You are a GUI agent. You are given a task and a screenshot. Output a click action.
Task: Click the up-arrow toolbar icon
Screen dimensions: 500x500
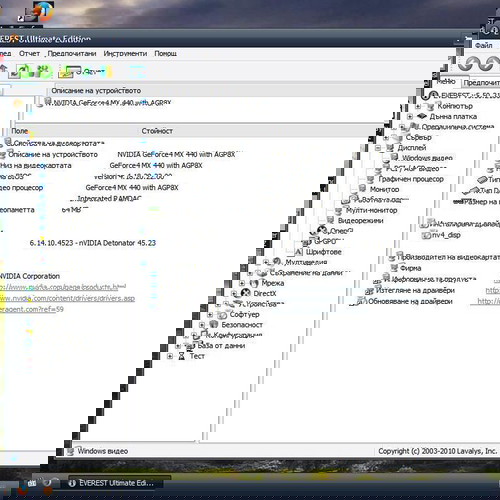[3, 69]
